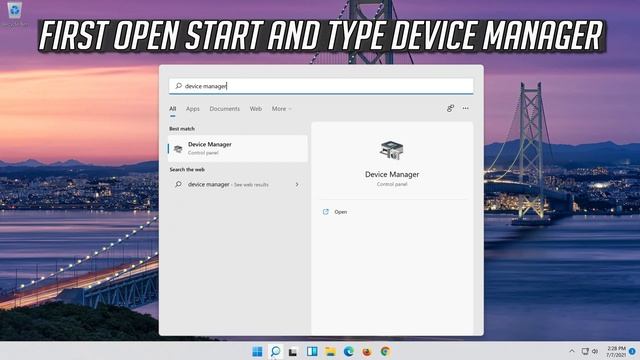This screenshot has width=640, height=360.
Task: Show hidden system tray icons with the chevron
Action: coord(572,351)
